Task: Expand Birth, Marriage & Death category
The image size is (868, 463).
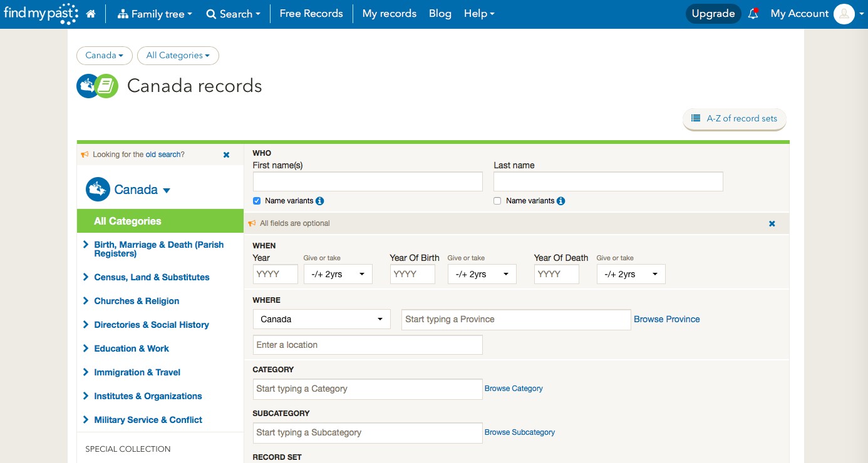Action: click(158, 249)
